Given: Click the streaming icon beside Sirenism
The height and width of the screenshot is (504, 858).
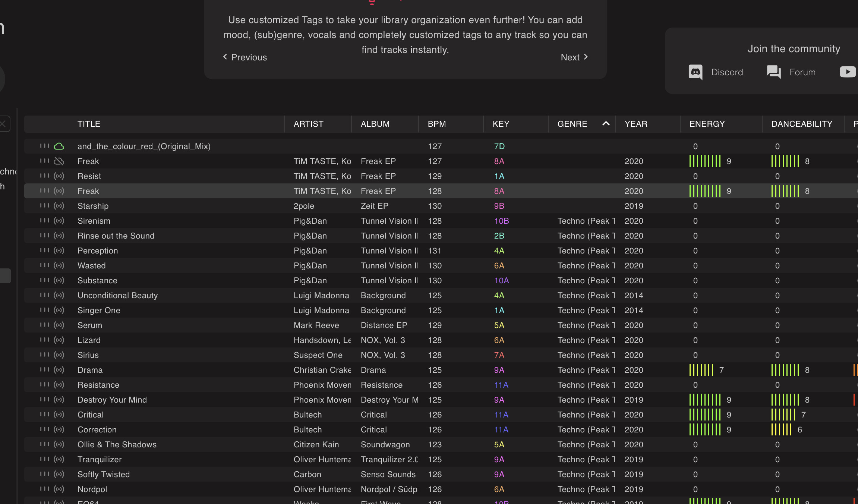Looking at the screenshot, I should (x=59, y=221).
